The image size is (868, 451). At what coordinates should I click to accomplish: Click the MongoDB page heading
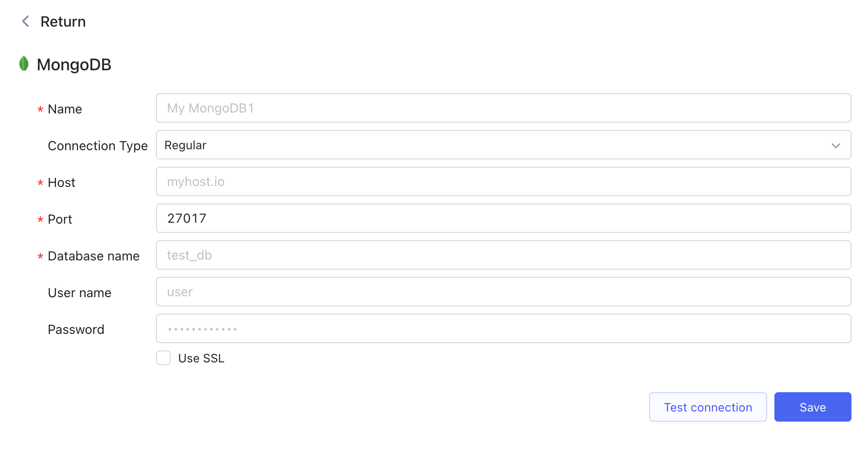(74, 65)
